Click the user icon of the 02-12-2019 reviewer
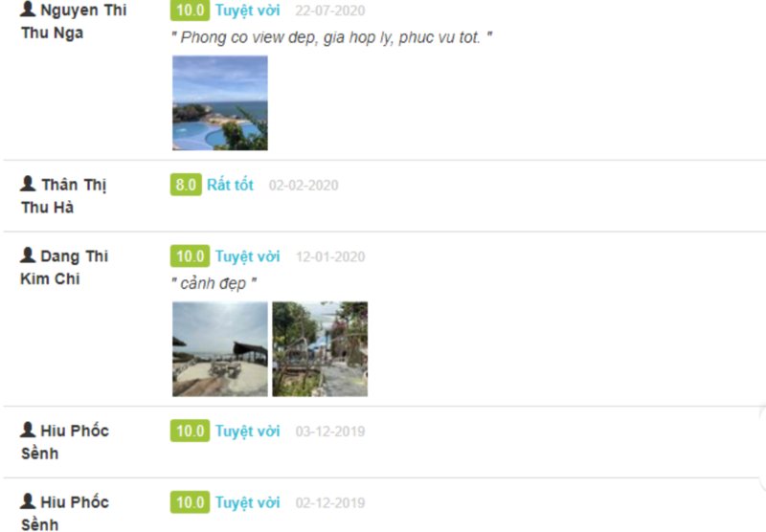Screen dimensions: 766x532 tap(28, 500)
